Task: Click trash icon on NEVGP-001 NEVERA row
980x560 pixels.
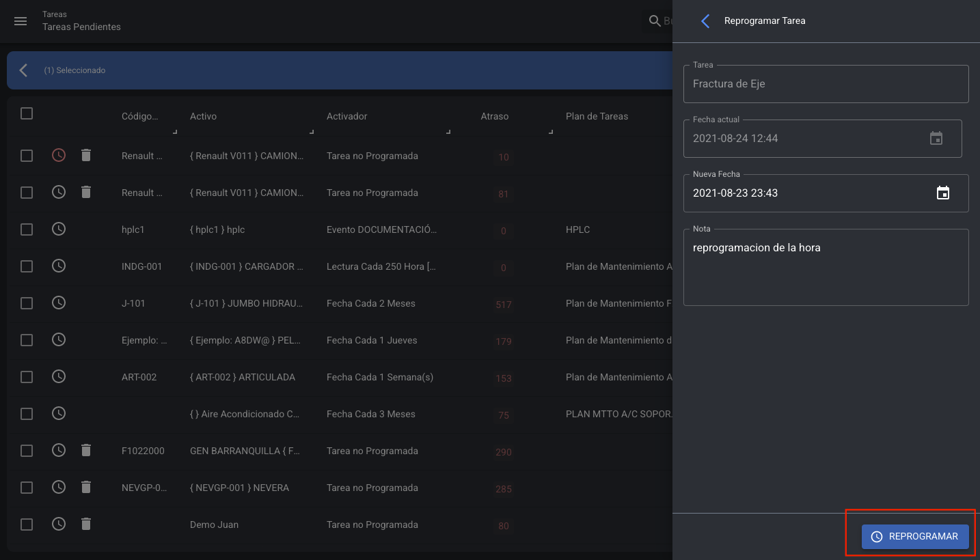Action: 85,488
